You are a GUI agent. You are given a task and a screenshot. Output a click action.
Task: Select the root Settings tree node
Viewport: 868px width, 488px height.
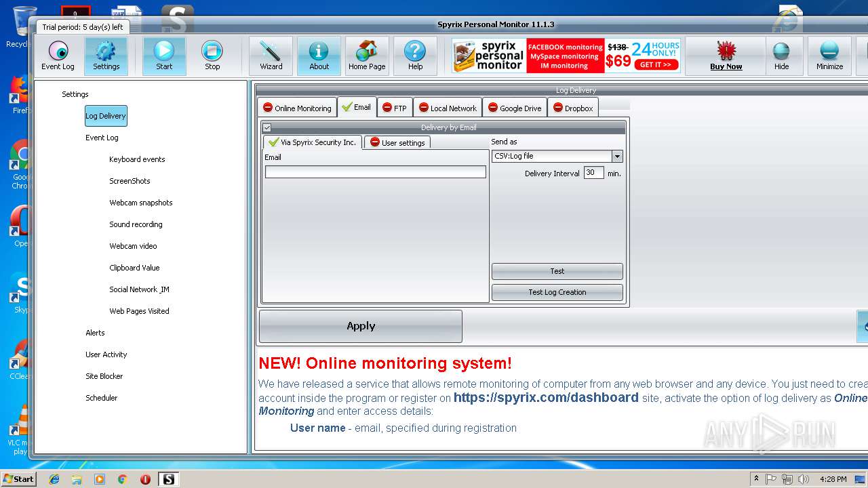[75, 94]
